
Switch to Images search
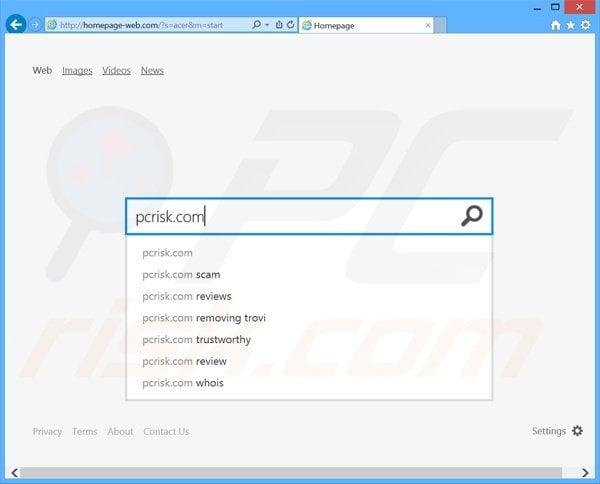[77, 71]
